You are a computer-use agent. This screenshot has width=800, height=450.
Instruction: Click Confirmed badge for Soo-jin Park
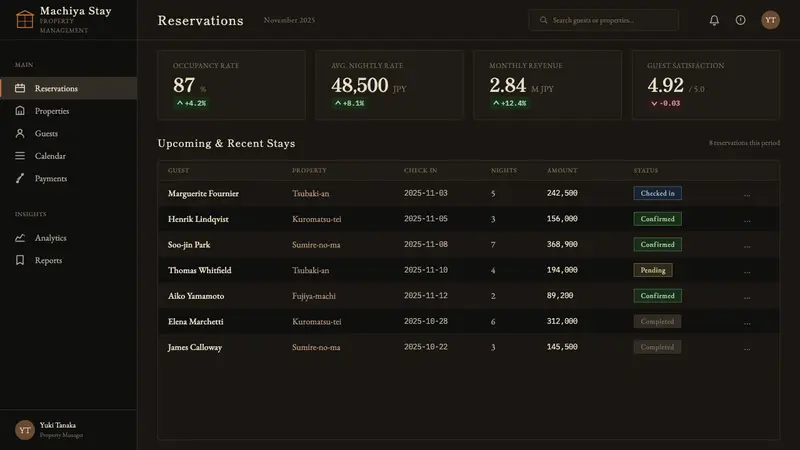click(657, 244)
